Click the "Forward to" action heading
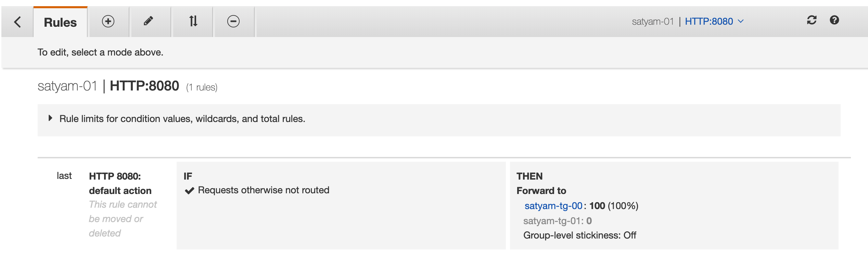This screenshot has height=268, width=868. coord(541,191)
